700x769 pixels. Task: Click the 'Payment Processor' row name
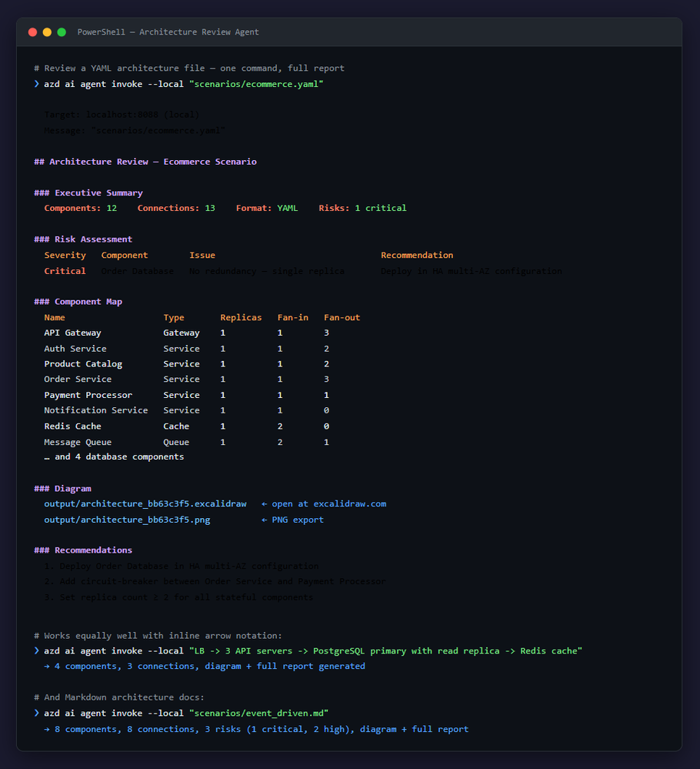click(88, 395)
